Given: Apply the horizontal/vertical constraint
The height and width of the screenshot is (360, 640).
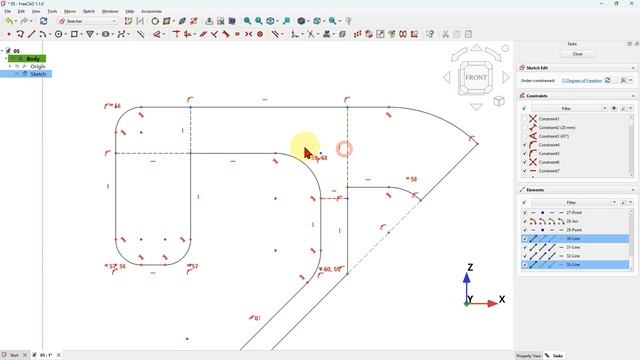Looking at the screenshot, I should click(x=187, y=34).
